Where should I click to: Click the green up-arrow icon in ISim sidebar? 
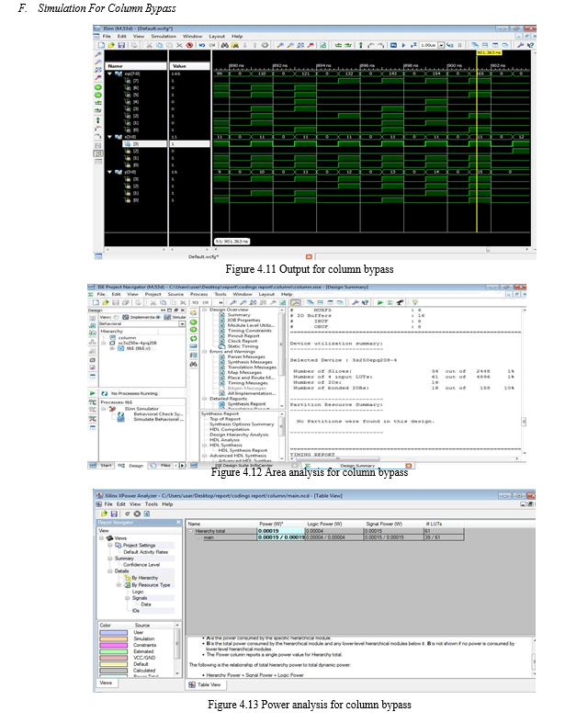point(98,120)
